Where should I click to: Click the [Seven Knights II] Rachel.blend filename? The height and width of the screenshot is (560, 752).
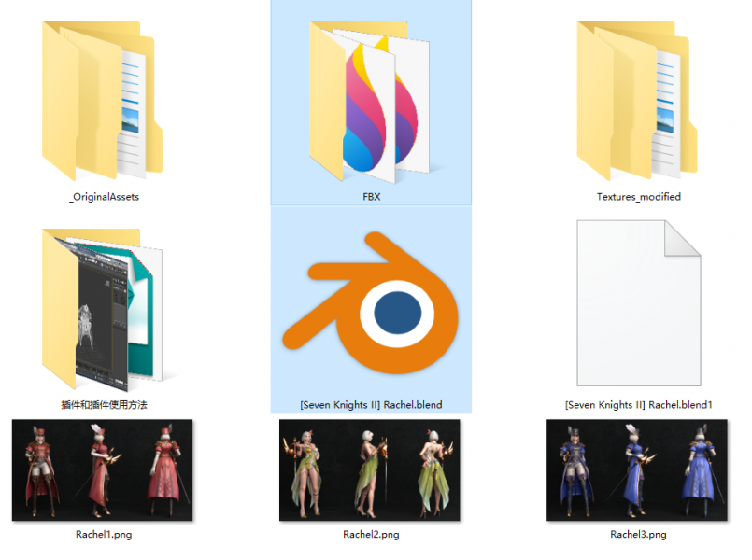pyautogui.click(x=371, y=405)
